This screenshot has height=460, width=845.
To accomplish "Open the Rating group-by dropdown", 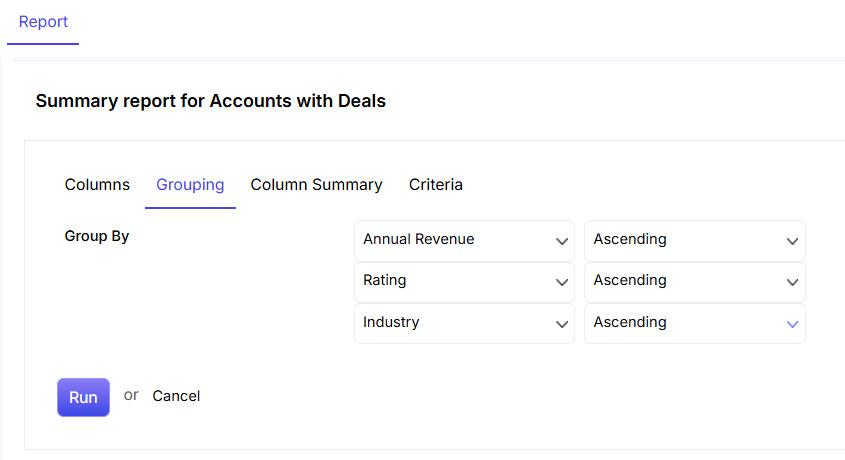I will [464, 282].
